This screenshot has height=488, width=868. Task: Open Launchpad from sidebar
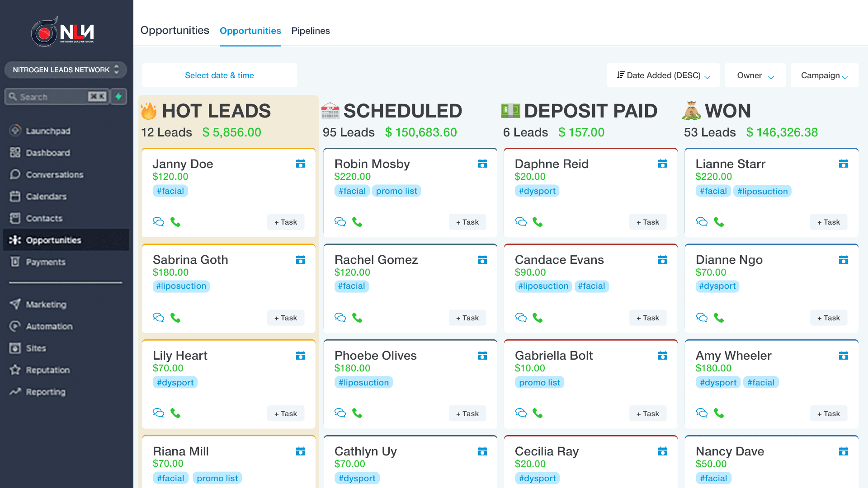(x=47, y=131)
